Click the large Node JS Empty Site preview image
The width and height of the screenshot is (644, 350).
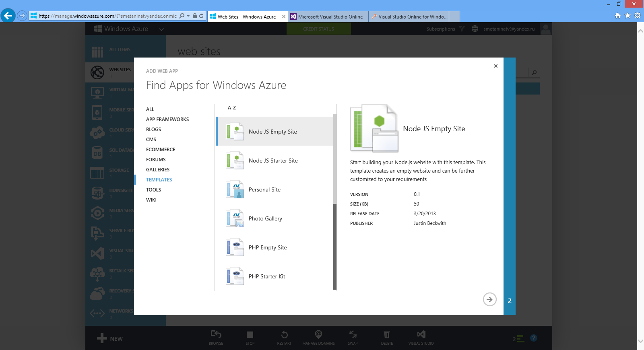point(374,128)
